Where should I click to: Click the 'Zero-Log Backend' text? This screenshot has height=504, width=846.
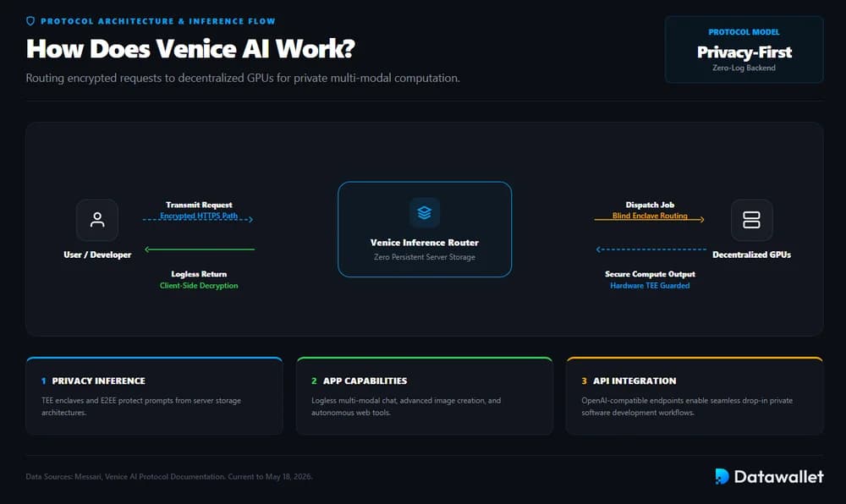point(744,68)
